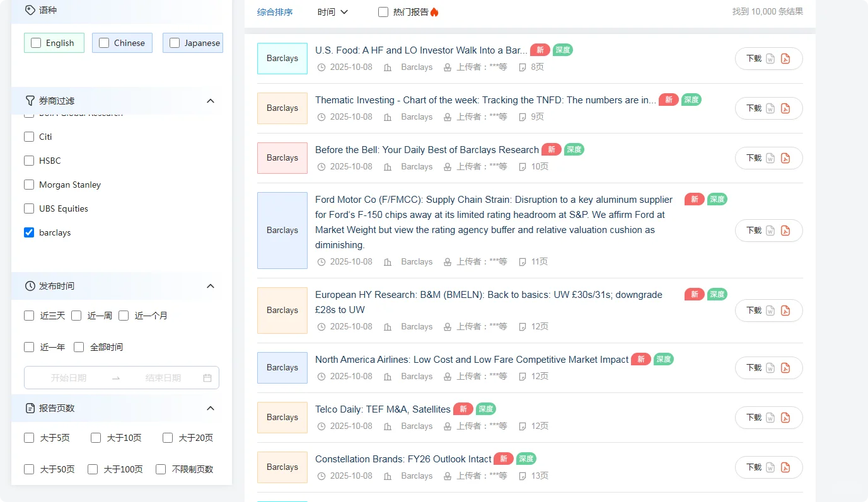
Task: Click the 11页 page count text
Action: pyautogui.click(x=540, y=262)
